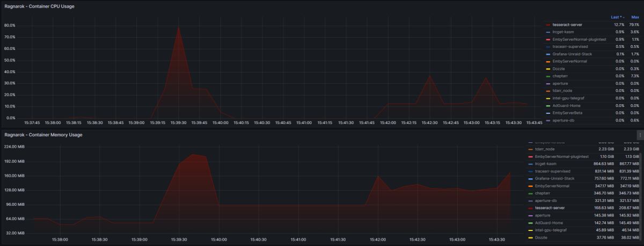Click intel-gpu-telegraf in the memory legend
644x246 pixels.
coord(551,230)
